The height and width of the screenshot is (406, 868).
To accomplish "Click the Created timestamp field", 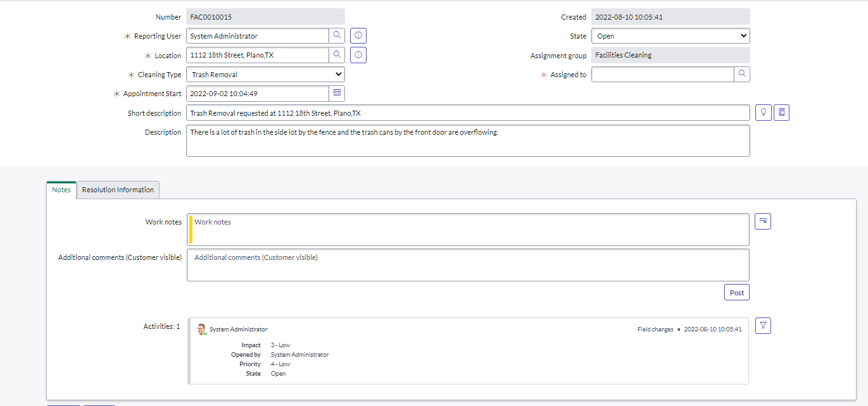I will coord(670,17).
